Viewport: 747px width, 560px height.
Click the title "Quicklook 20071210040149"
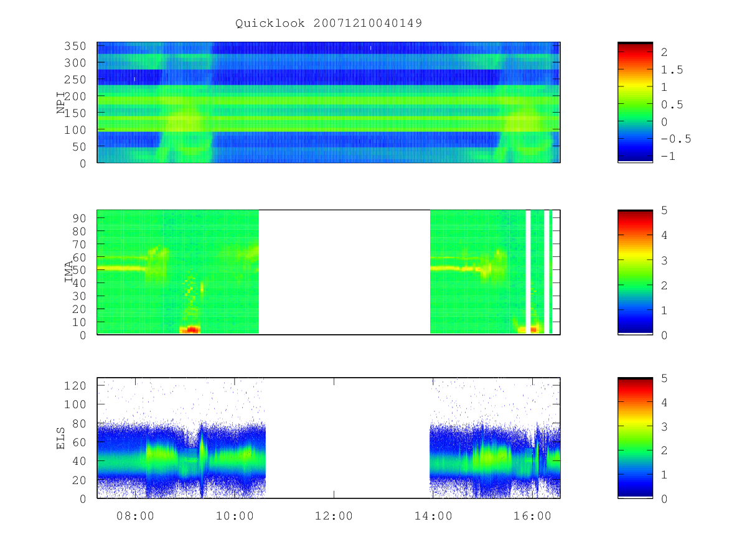click(x=329, y=24)
